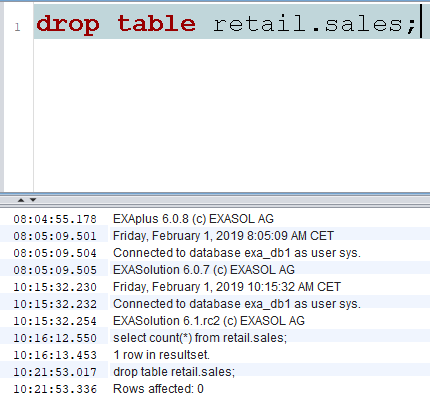The image size is (430, 404).
Task: Click 'retail.sales;' in the SQL editor
Action: click(314, 24)
